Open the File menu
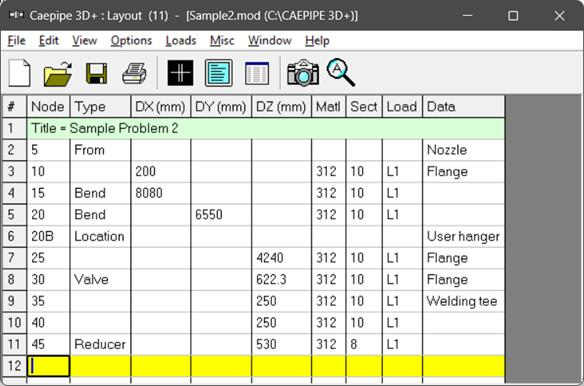This screenshot has height=386, width=584. coord(16,40)
